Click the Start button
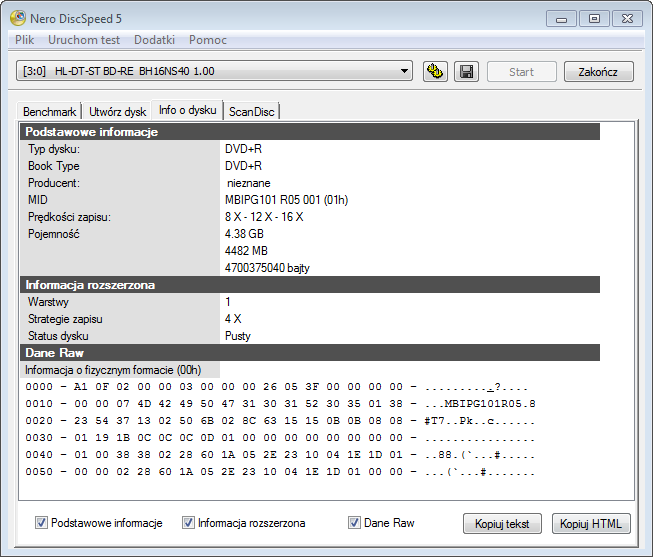 [521, 72]
